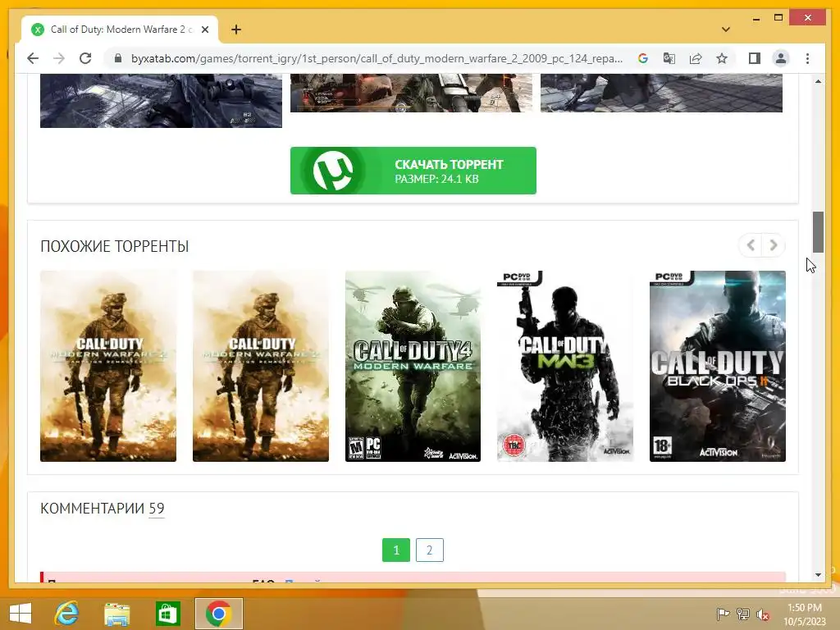Open Call of Duty MW3 cover

coord(565,366)
